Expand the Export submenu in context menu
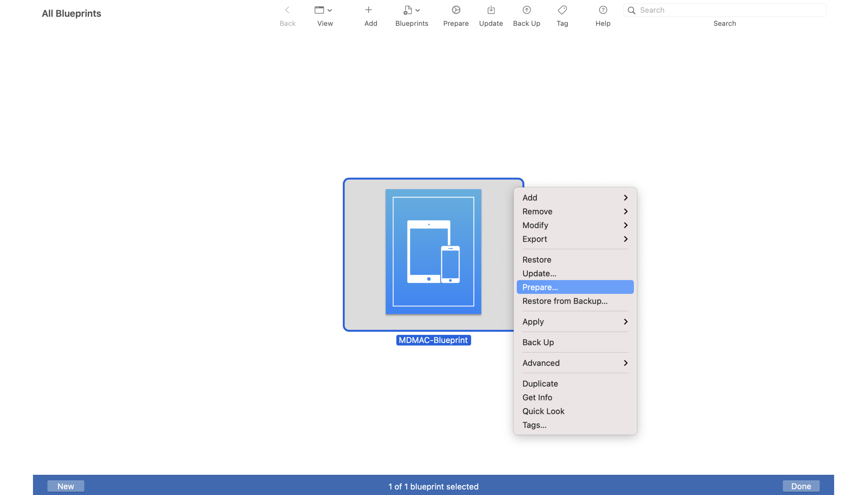Viewport: 868px width, 495px height. tap(575, 239)
